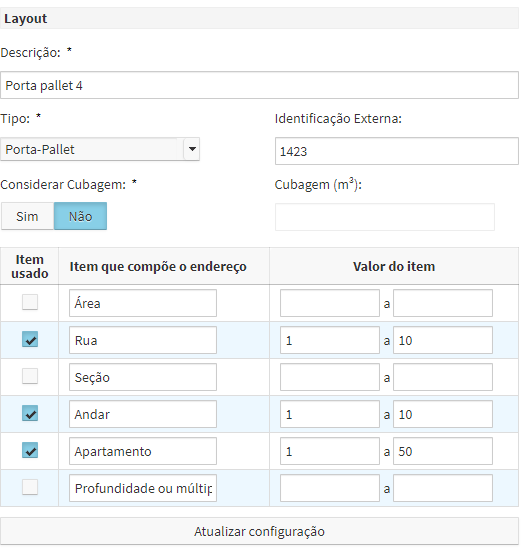The width and height of the screenshot is (522, 553).
Task: Click the Atualizar configuração button
Action: pos(259,531)
